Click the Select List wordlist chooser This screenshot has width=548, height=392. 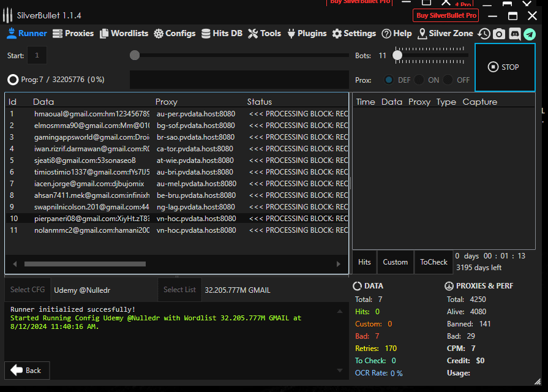pyautogui.click(x=180, y=290)
